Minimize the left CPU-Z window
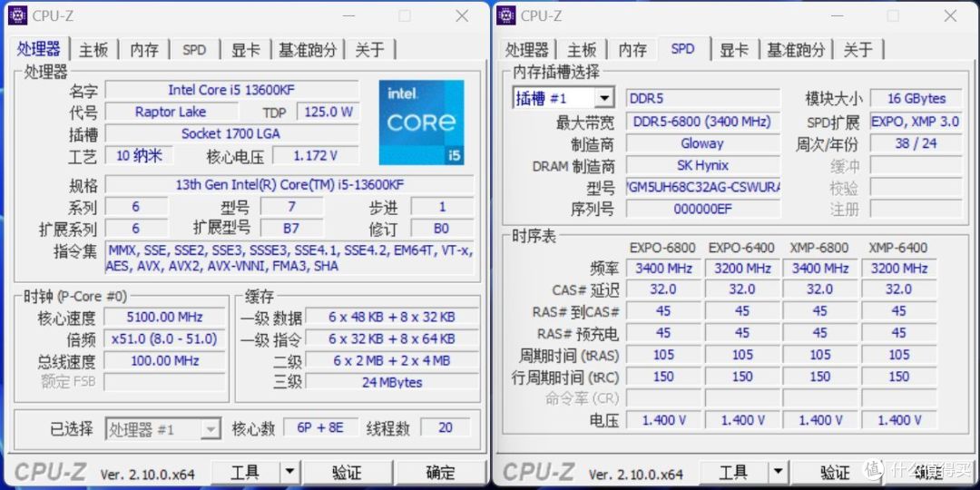This screenshot has width=980, height=490. (350, 15)
